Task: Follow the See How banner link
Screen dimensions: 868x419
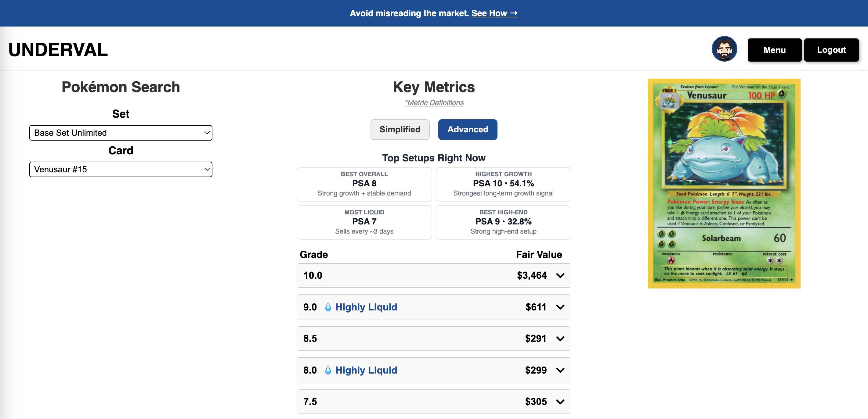Action: point(494,13)
